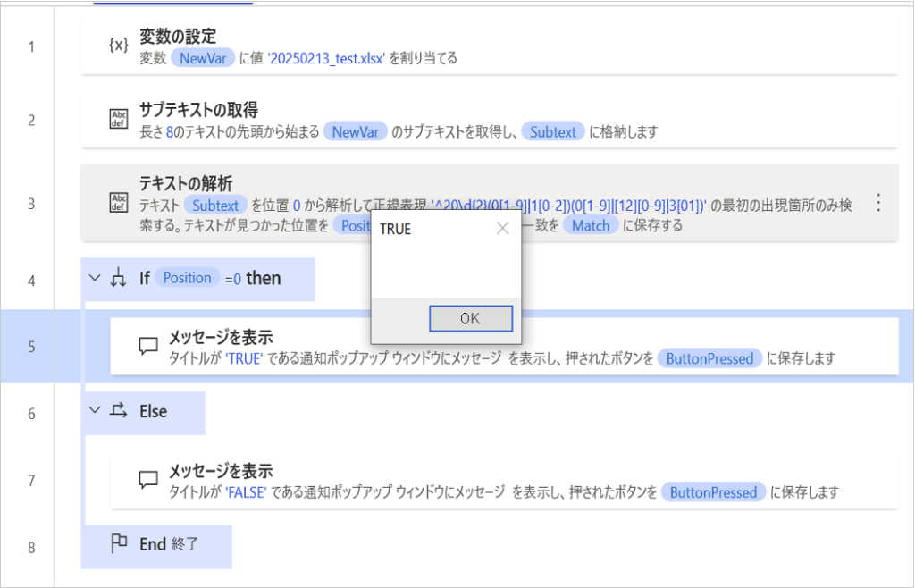This screenshot has width=915, height=588.
Task: Click the Subtext variable chip in step 2
Action: (553, 132)
